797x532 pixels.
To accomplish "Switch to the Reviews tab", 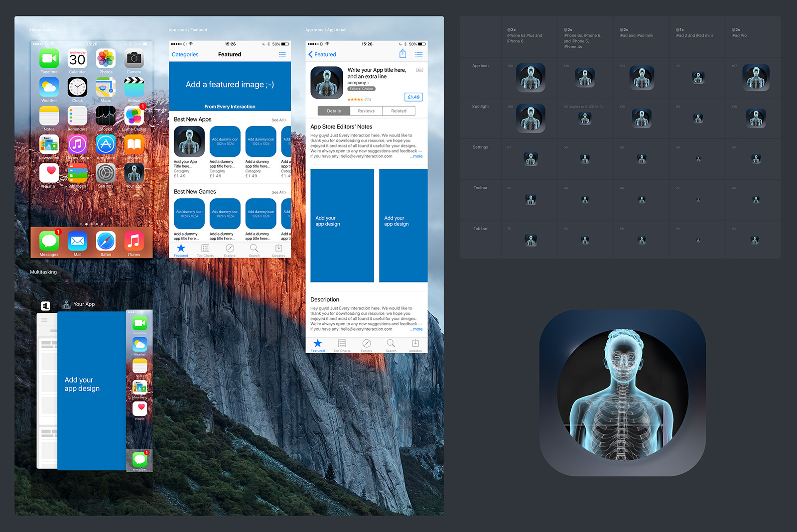I will [x=366, y=111].
